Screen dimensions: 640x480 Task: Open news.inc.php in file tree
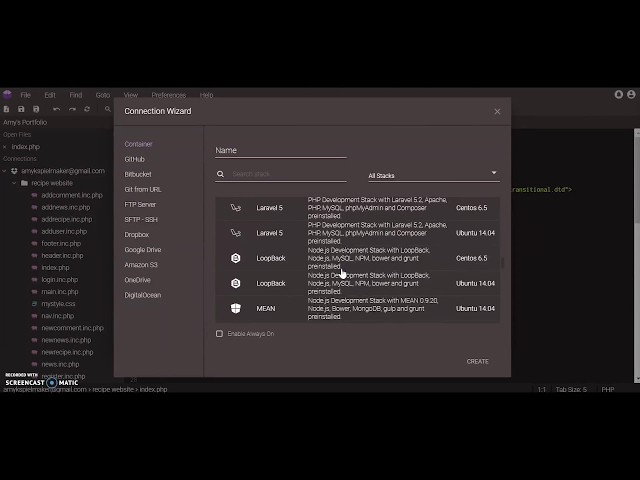click(60, 364)
